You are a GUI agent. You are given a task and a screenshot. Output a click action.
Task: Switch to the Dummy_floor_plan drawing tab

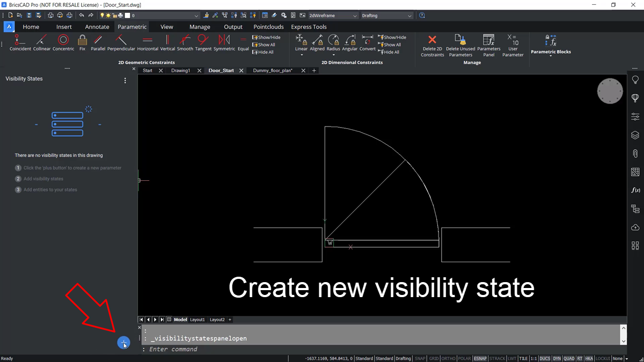[x=272, y=70]
